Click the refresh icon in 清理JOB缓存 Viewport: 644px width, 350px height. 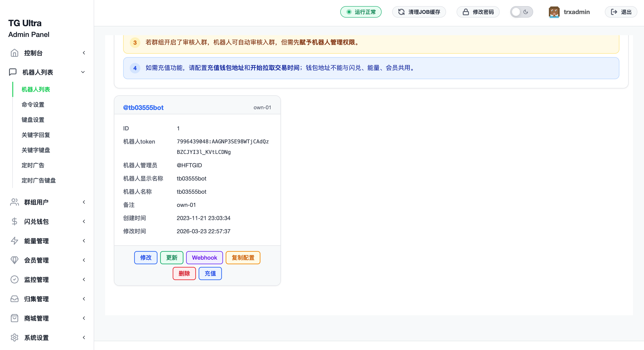401,12
